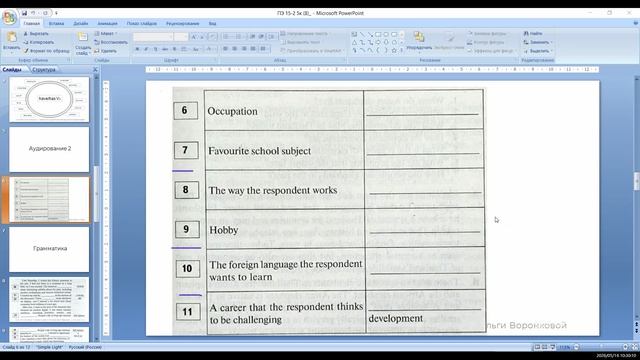The width and height of the screenshot is (640, 360).
Task: Switch to Структура outline tab
Action: pos(44,70)
